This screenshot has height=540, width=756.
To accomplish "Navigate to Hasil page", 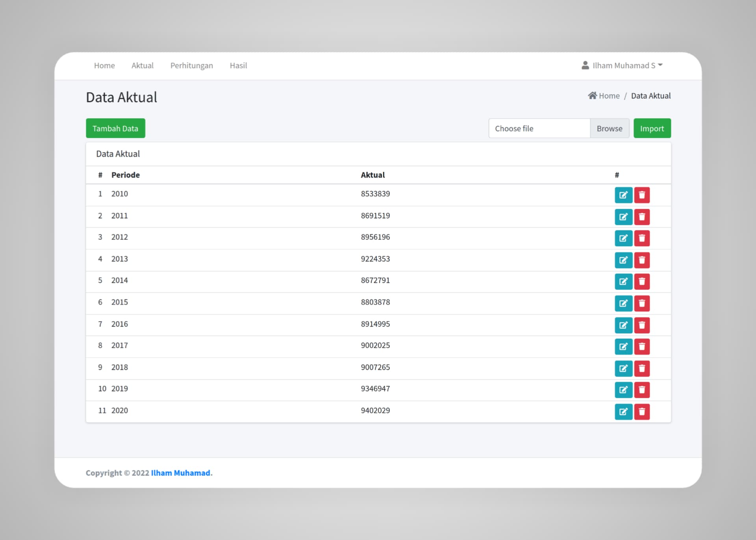I will (x=238, y=65).
